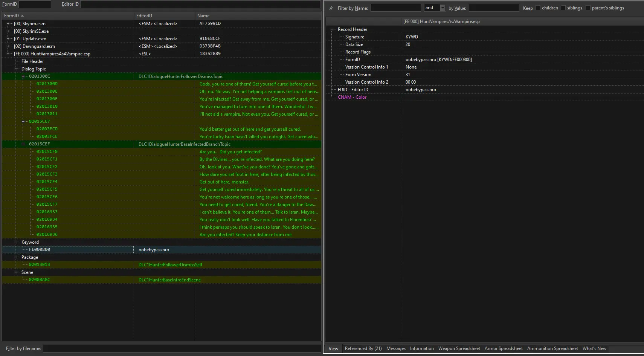Sort by the Name column header
This screenshot has width=644, height=356.
(258, 16)
